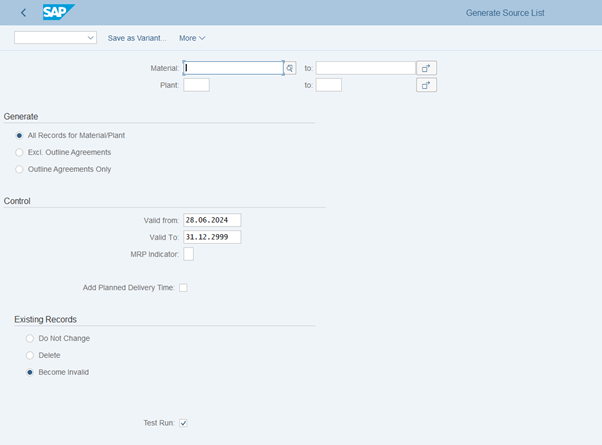The height and width of the screenshot is (445, 602).
Task: Click the MRP Indicator field
Action: tap(188, 254)
